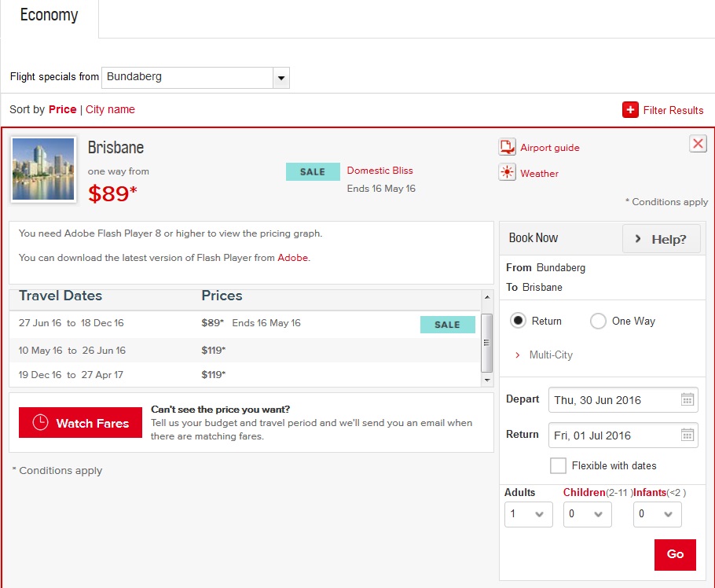
Task: Click the Brisbane city thumbnail image
Action: [x=44, y=169]
